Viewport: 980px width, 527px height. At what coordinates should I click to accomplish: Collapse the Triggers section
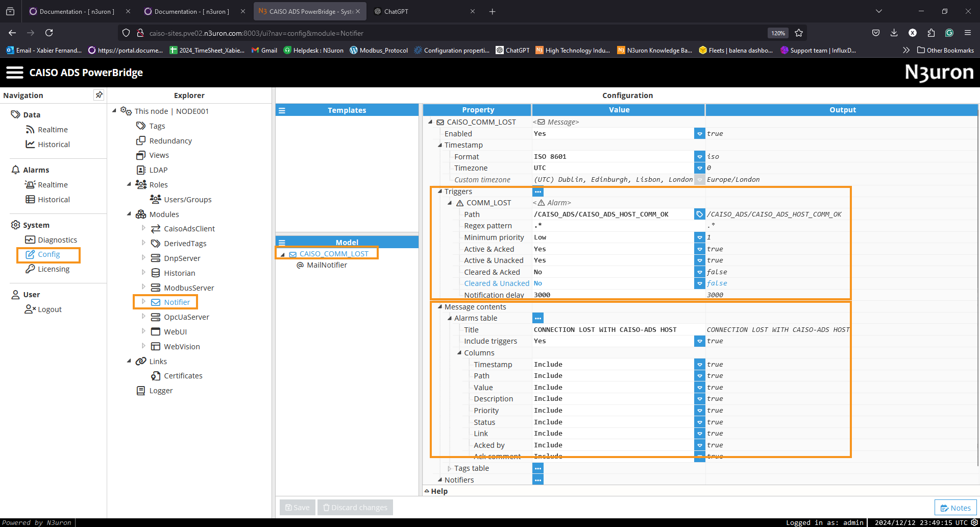pos(439,191)
